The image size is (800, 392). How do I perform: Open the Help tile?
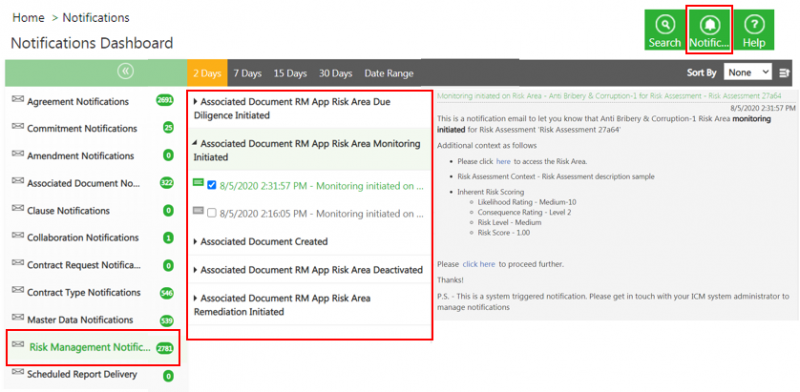(x=754, y=30)
